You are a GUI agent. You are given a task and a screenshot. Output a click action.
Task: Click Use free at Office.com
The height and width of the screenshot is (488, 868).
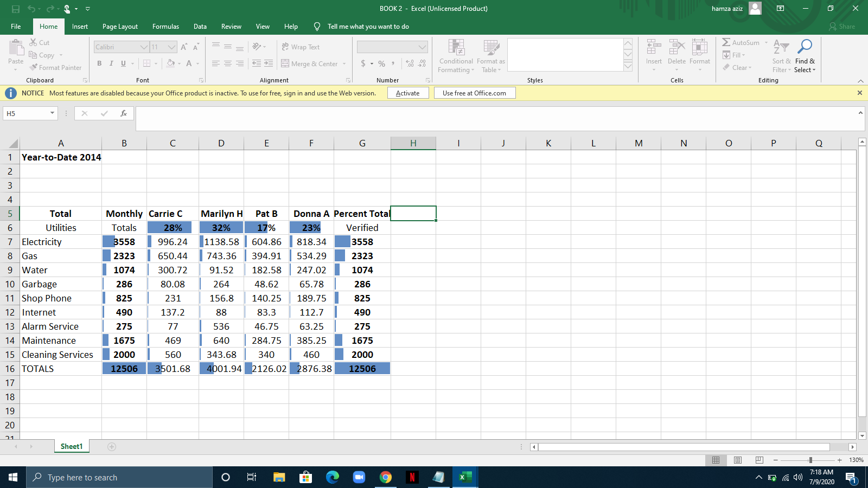click(474, 93)
